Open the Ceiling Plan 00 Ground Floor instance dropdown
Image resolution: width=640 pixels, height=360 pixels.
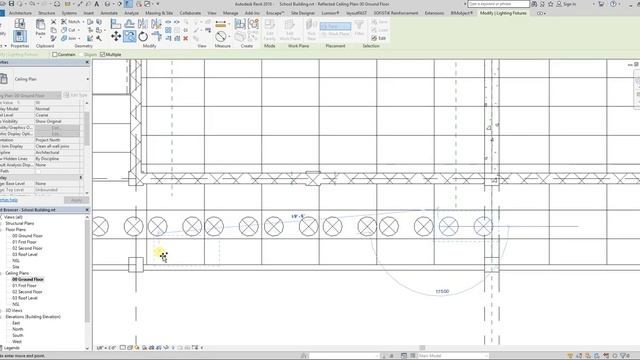31,96
